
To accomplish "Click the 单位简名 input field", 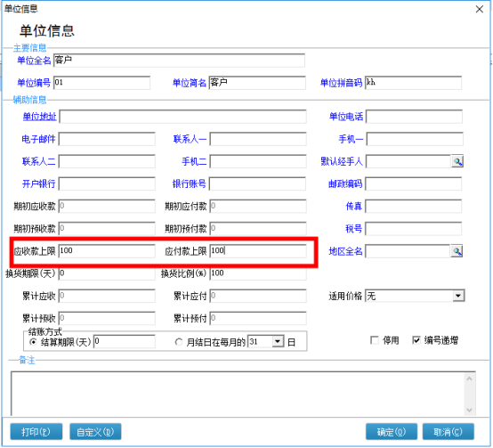I will point(257,83).
